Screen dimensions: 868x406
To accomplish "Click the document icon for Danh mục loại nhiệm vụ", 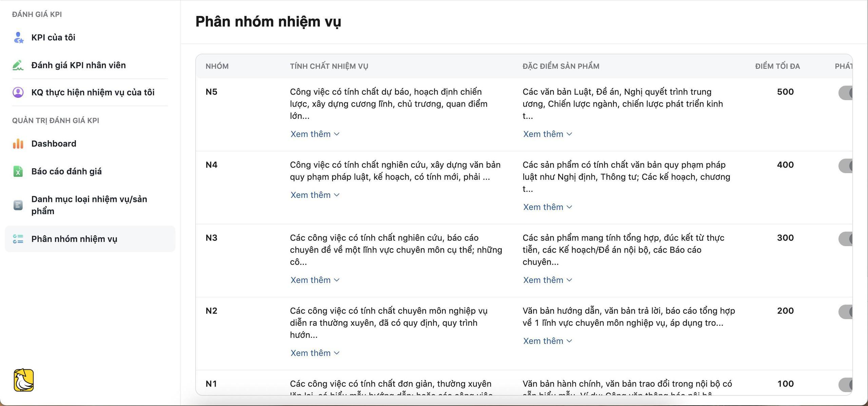I will [x=18, y=205].
